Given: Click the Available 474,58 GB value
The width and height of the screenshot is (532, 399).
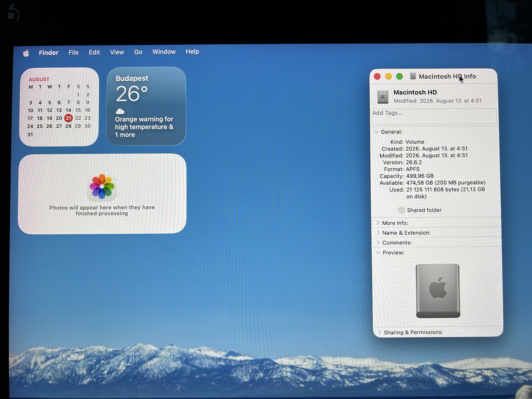Looking at the screenshot, I should (x=446, y=183).
